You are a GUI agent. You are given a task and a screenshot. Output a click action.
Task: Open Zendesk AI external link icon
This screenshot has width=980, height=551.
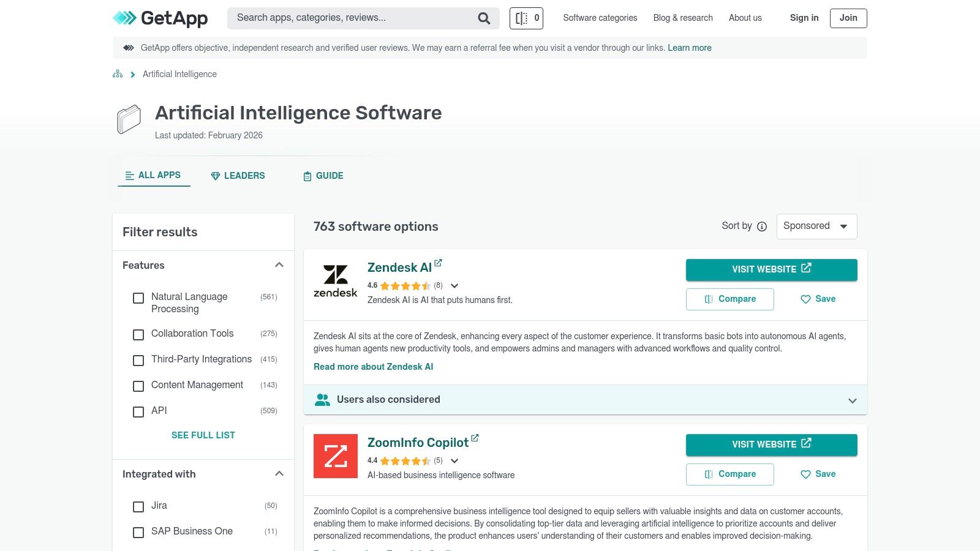pyautogui.click(x=438, y=263)
